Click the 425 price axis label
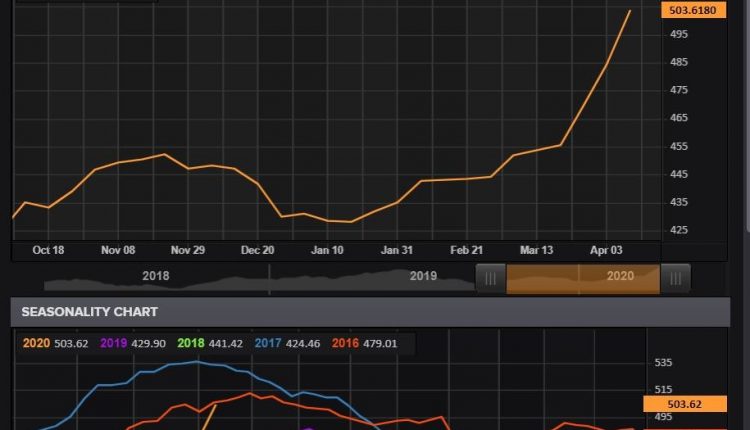This screenshot has width=750, height=430. tap(679, 230)
